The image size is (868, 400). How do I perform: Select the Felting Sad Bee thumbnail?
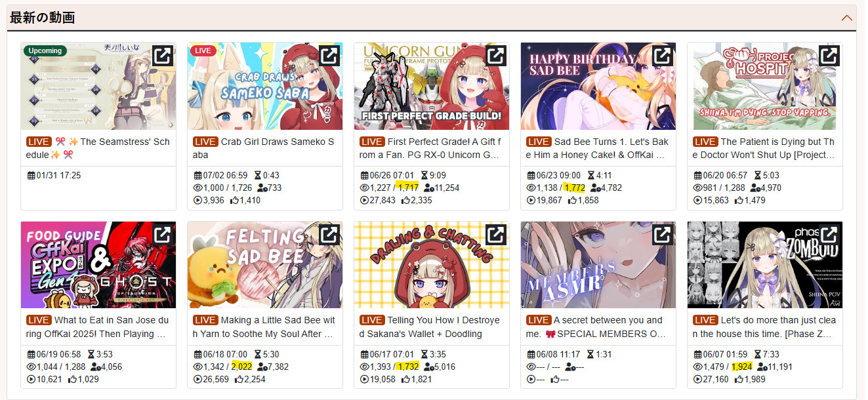(x=265, y=265)
